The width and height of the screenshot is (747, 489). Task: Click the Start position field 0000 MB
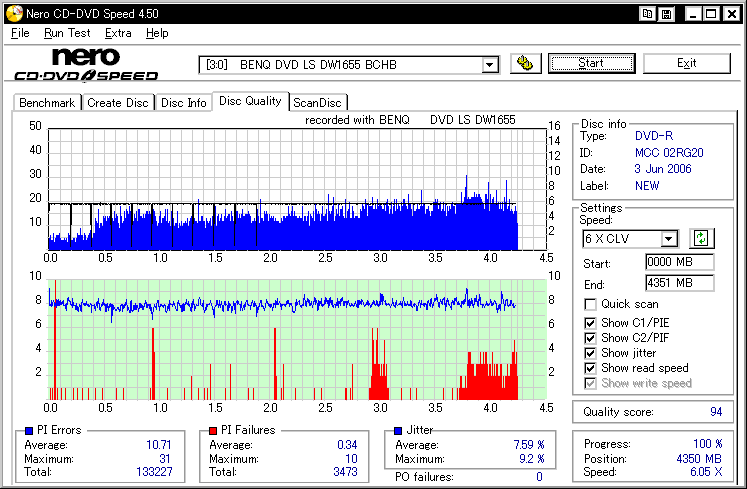coord(679,262)
